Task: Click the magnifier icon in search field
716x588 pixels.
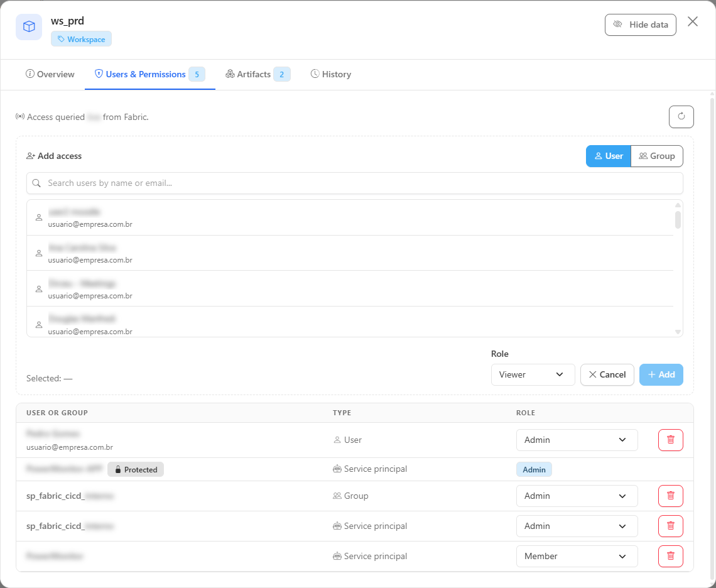Action: [x=36, y=183]
